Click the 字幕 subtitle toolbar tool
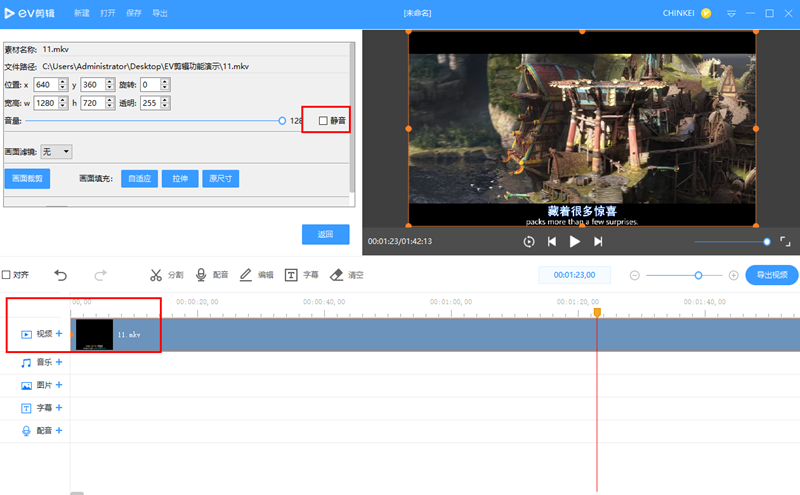800x495 pixels. click(x=302, y=275)
